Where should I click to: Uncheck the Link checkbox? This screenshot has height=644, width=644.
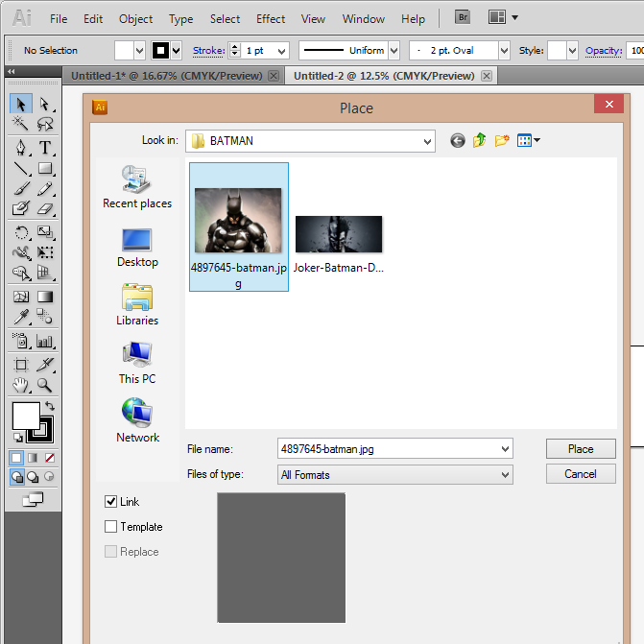(111, 502)
